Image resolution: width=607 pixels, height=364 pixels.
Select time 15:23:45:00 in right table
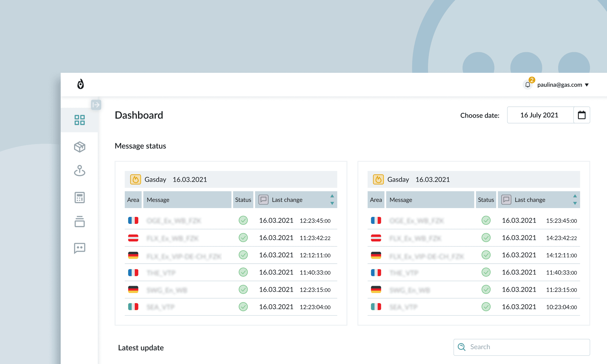561,221
